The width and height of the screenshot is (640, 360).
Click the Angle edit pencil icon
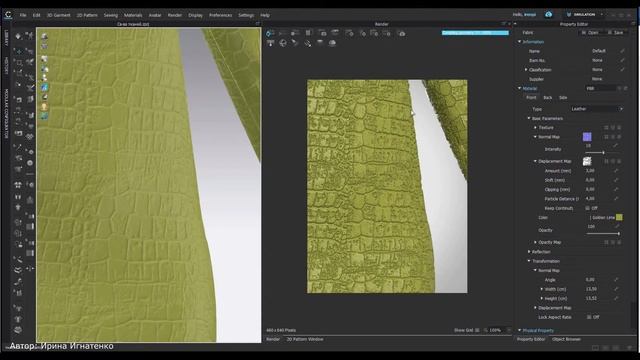[616, 280]
